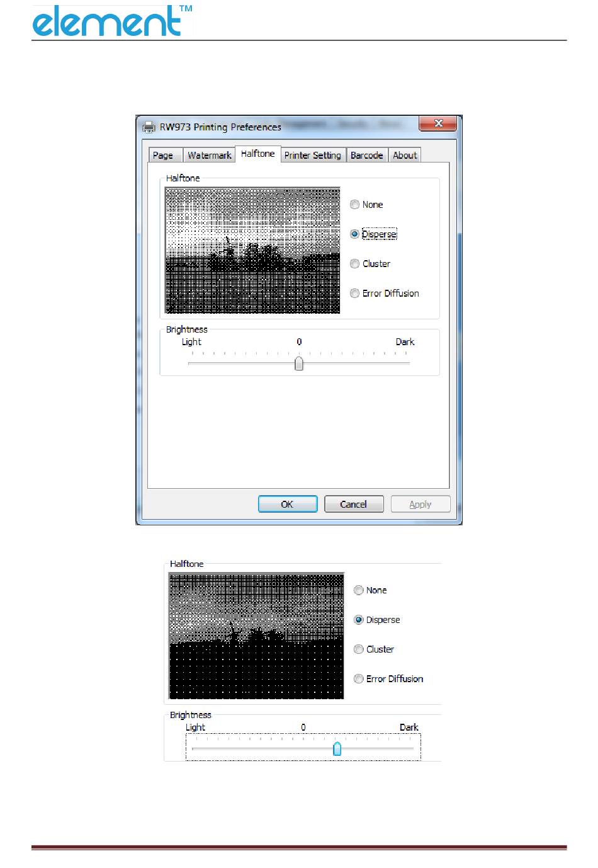Click the OK button
Screen dimensions: 598x868
pos(288,504)
